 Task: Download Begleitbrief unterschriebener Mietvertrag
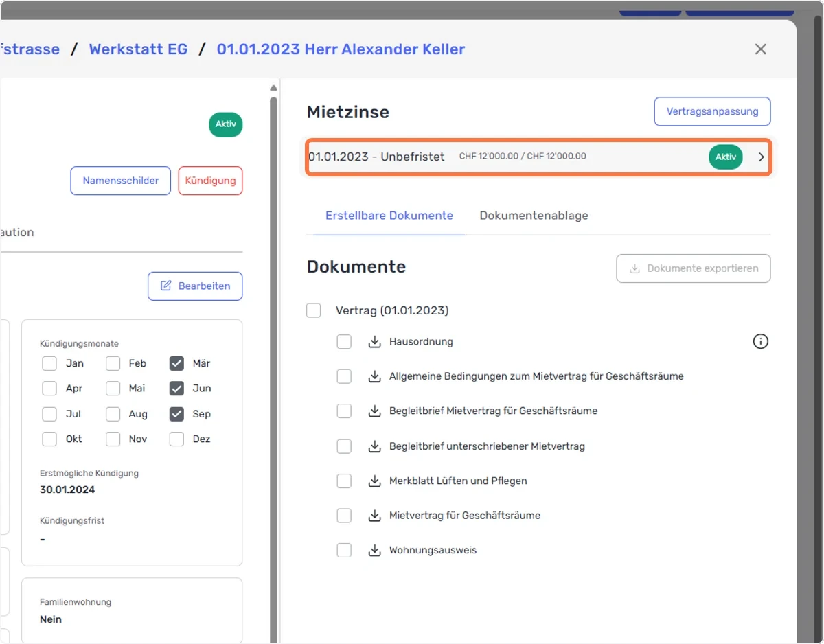pos(374,446)
